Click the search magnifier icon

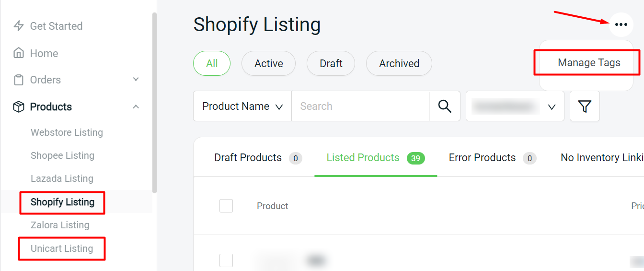(445, 106)
